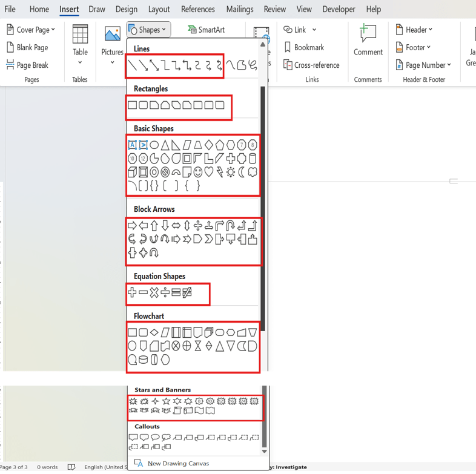Select the Text Box shape icon

pos(132,145)
